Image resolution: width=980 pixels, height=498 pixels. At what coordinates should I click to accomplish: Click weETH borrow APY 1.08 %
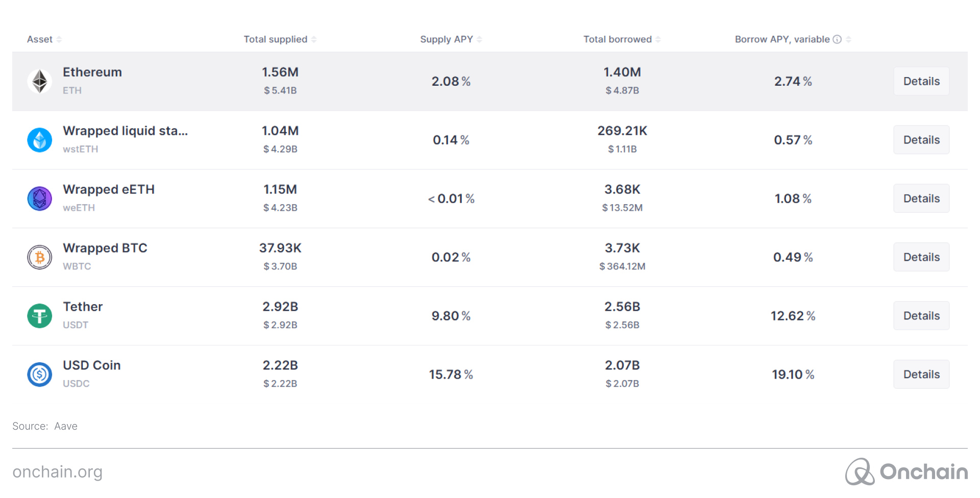793,198
